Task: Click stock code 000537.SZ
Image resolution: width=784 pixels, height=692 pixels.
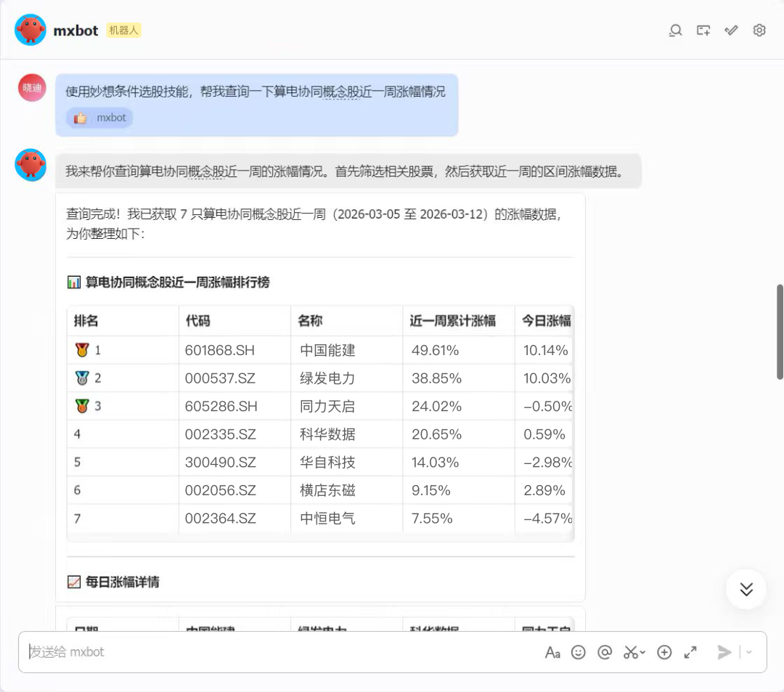Action: point(220,378)
